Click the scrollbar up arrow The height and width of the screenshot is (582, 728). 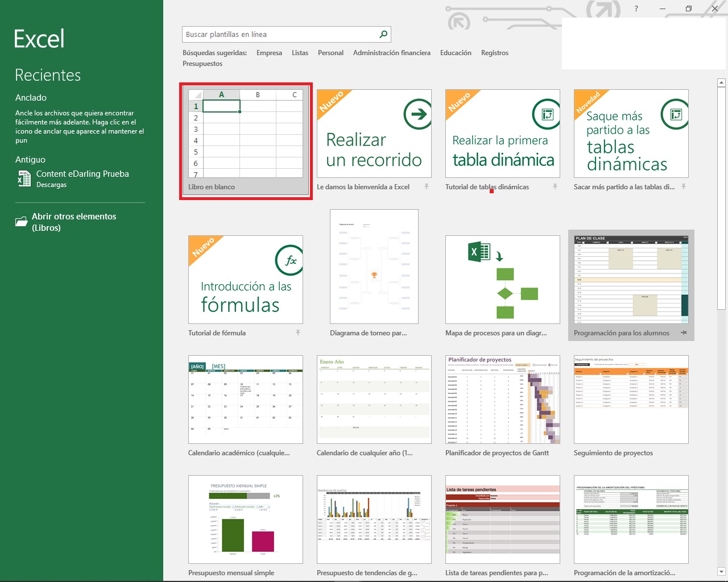click(x=721, y=83)
